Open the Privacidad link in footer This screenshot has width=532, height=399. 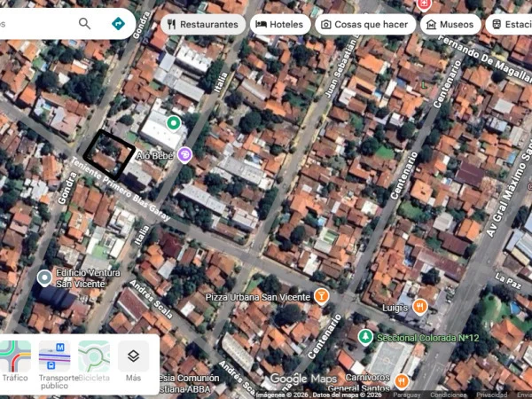point(491,395)
